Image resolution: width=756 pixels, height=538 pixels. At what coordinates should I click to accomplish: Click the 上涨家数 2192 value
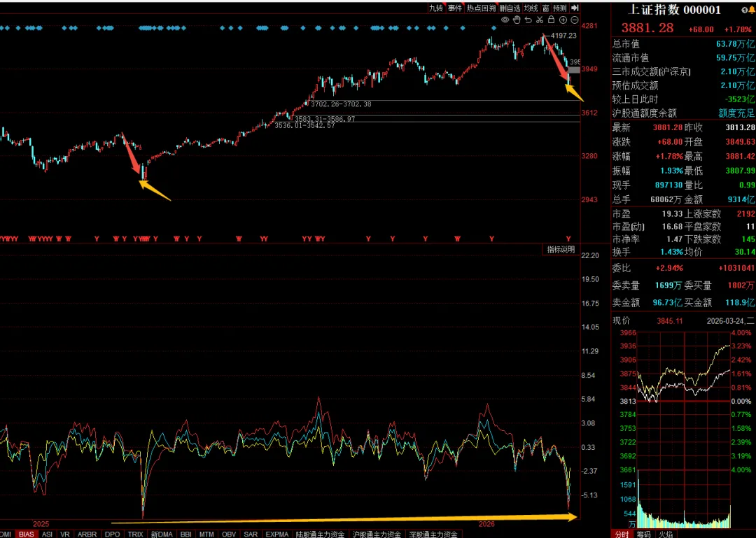click(745, 213)
